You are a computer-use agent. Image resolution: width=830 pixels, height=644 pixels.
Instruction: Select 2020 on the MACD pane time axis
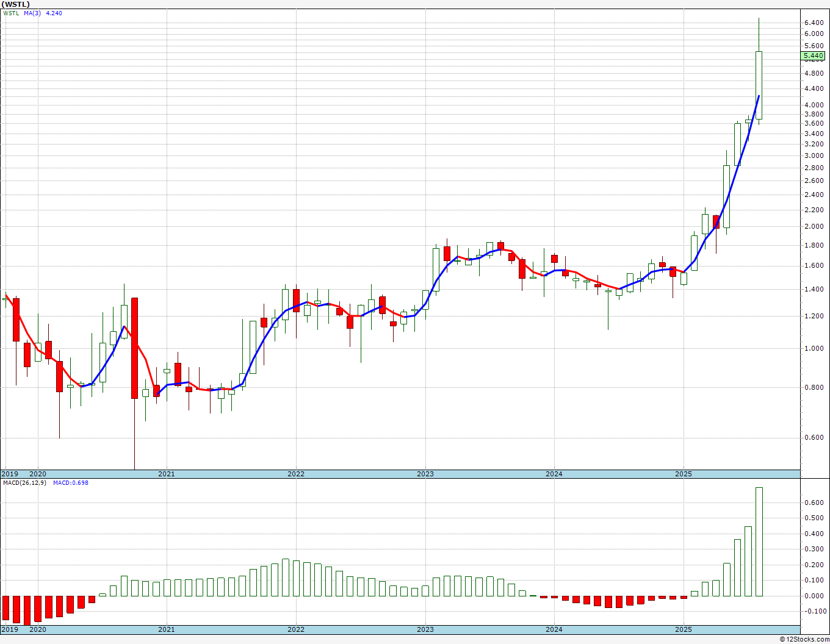tap(38, 630)
